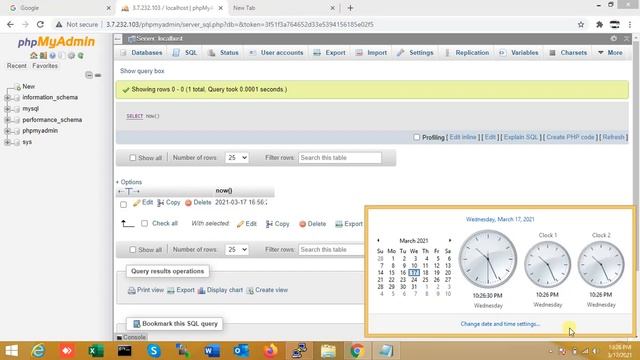Click the unlink from main panel icon
Viewport: 640px width, 360px height.
coord(98,75)
